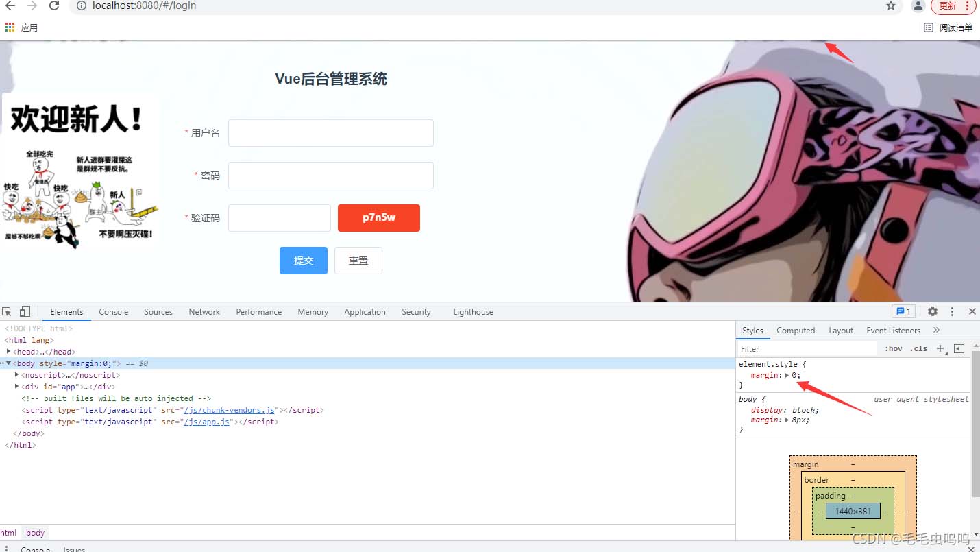The height and width of the screenshot is (552, 980).
Task: Open the Chrome profile avatar
Action: (x=918, y=5)
